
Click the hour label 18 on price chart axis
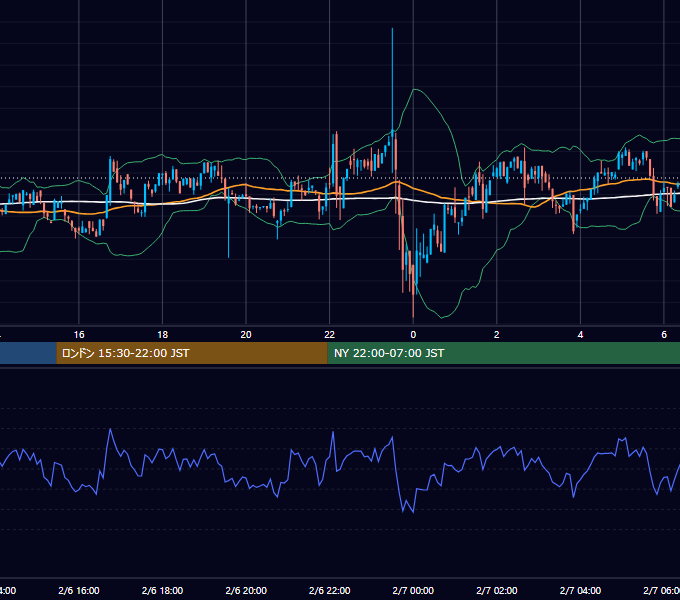(x=162, y=335)
